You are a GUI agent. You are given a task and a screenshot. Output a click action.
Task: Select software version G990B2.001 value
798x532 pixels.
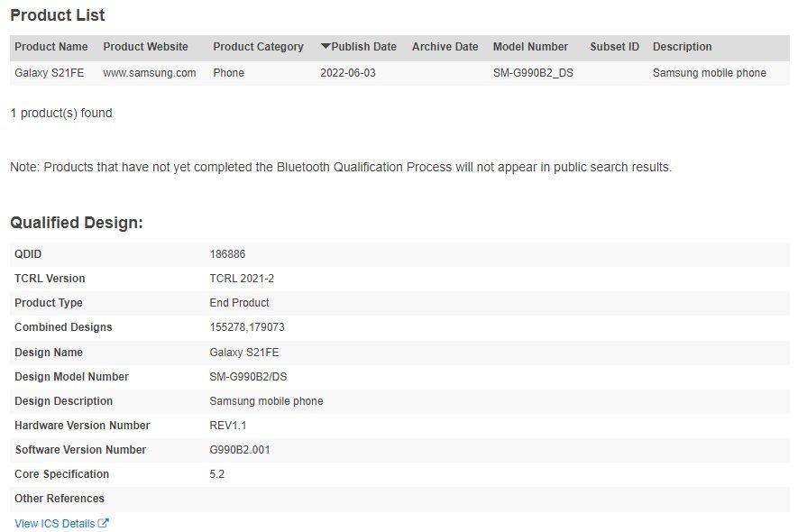pyautogui.click(x=240, y=450)
